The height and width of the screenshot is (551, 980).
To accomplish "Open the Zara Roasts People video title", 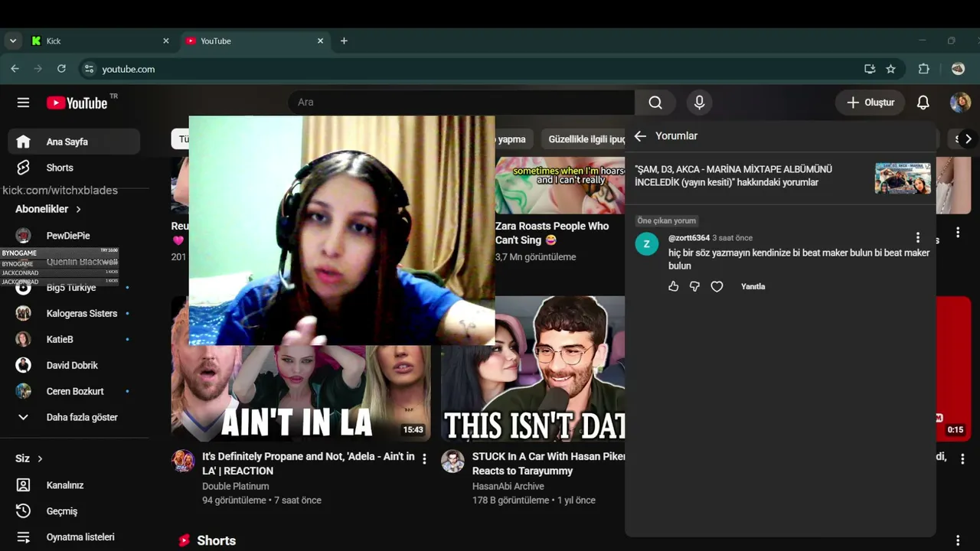I will tap(552, 233).
